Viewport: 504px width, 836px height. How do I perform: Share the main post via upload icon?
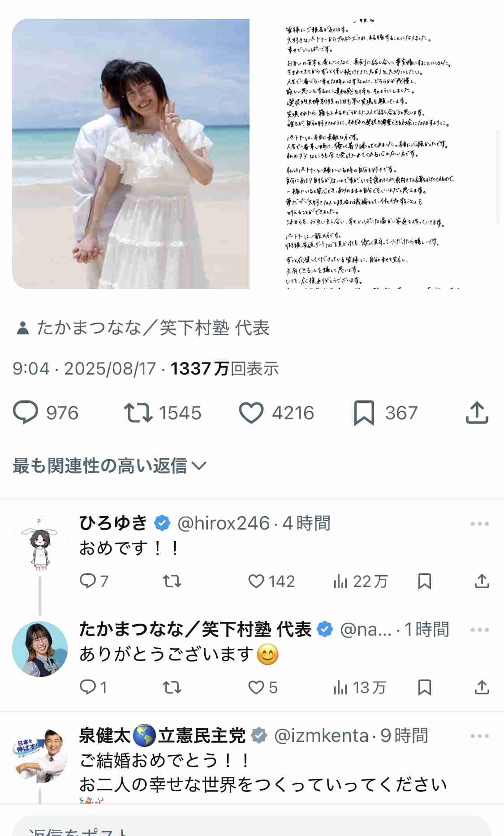pyautogui.click(x=477, y=412)
